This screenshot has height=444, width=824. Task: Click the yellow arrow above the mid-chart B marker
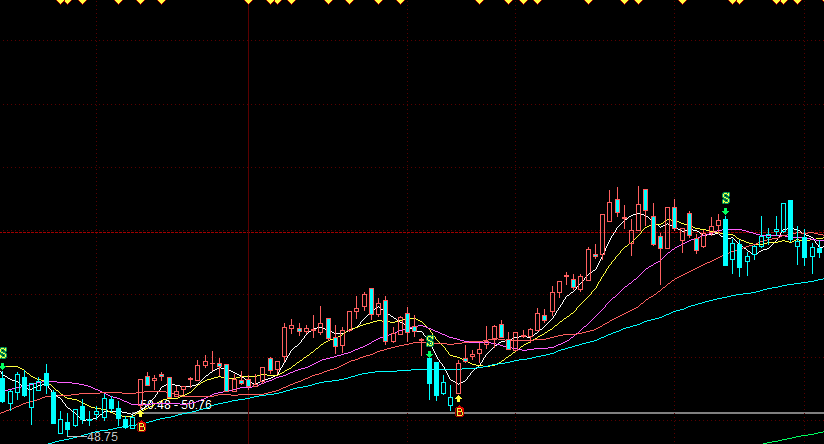[459, 399]
